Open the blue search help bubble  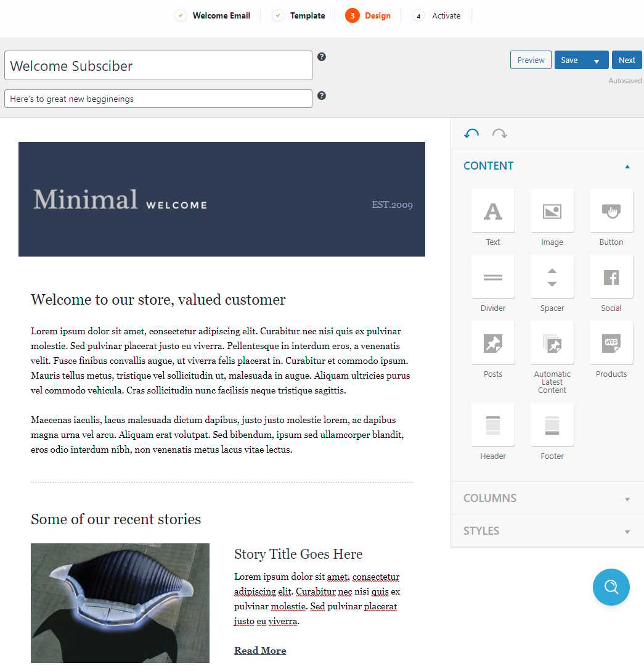click(x=611, y=587)
